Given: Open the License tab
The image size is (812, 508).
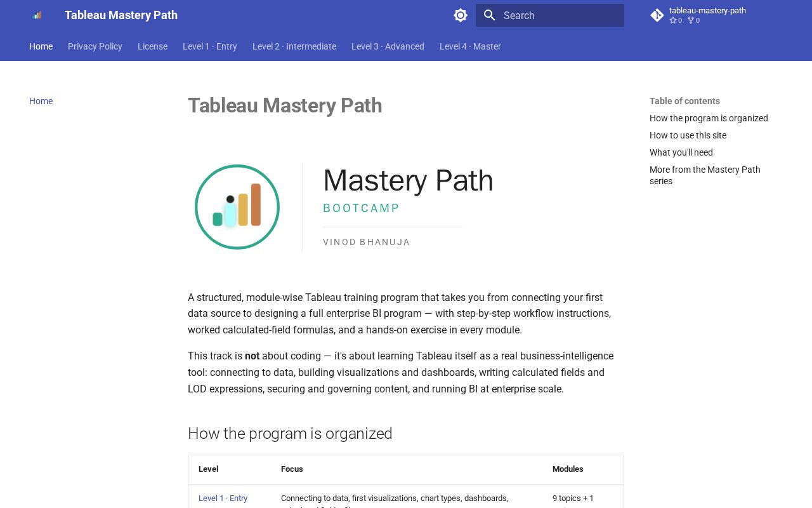Looking at the screenshot, I should [x=152, y=46].
